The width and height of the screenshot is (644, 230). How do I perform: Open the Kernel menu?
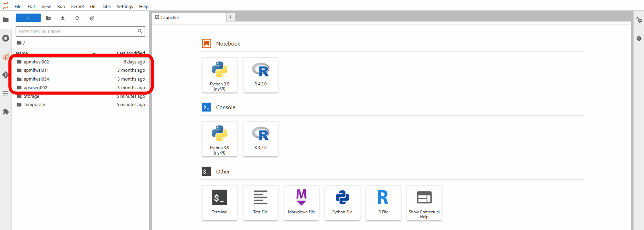click(x=77, y=6)
